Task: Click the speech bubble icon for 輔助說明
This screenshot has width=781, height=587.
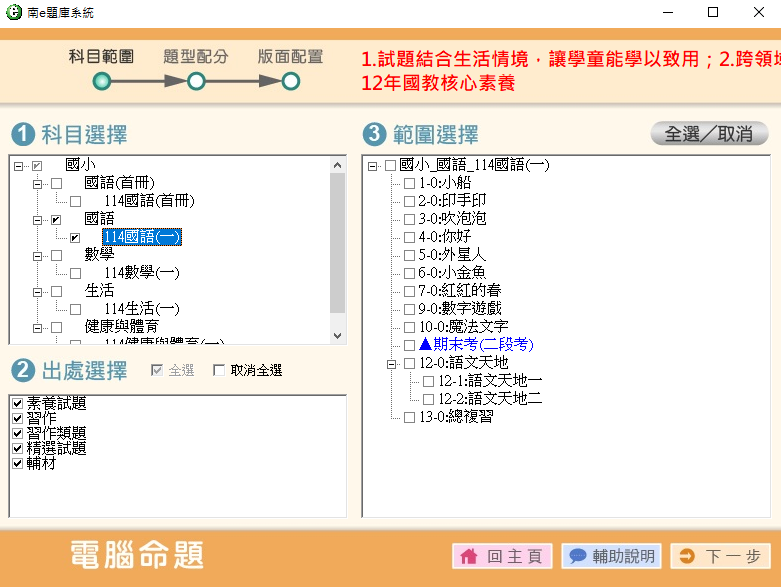Action: tap(577, 557)
